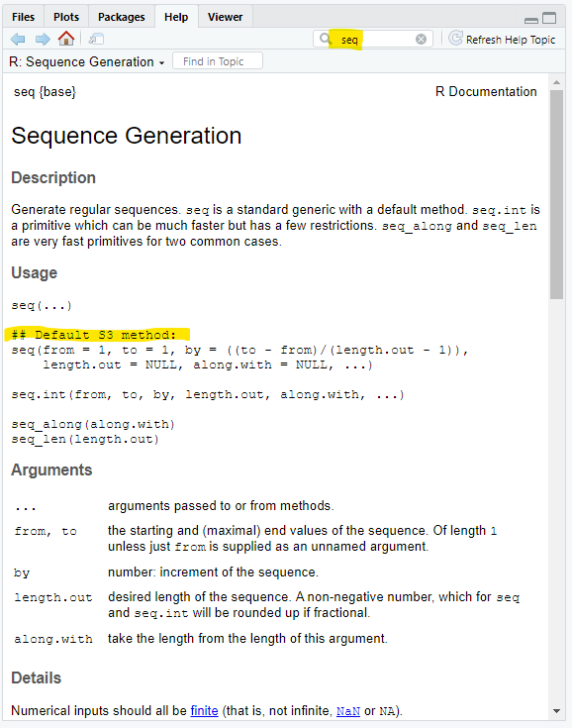Open the Viewer tab
Screen dimensions: 572x728
[x=225, y=17]
